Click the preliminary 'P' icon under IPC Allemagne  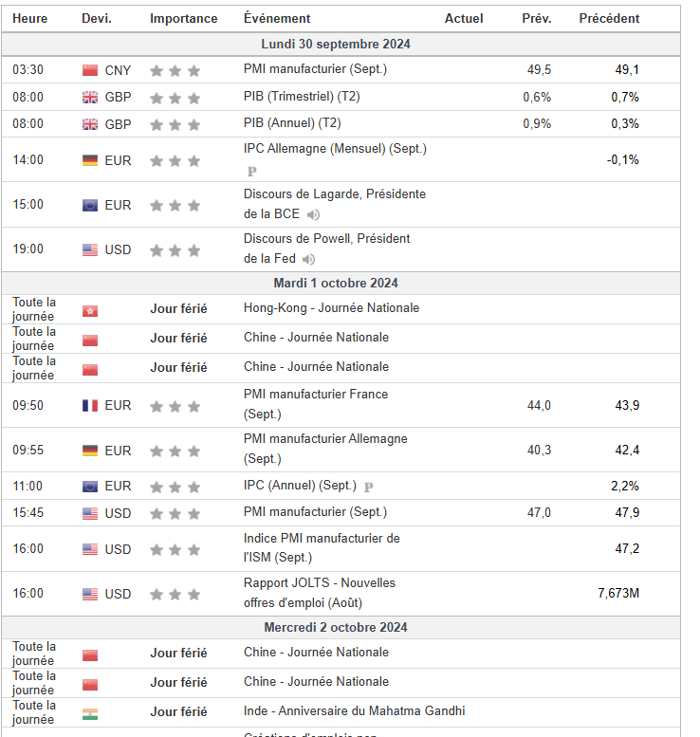251,172
